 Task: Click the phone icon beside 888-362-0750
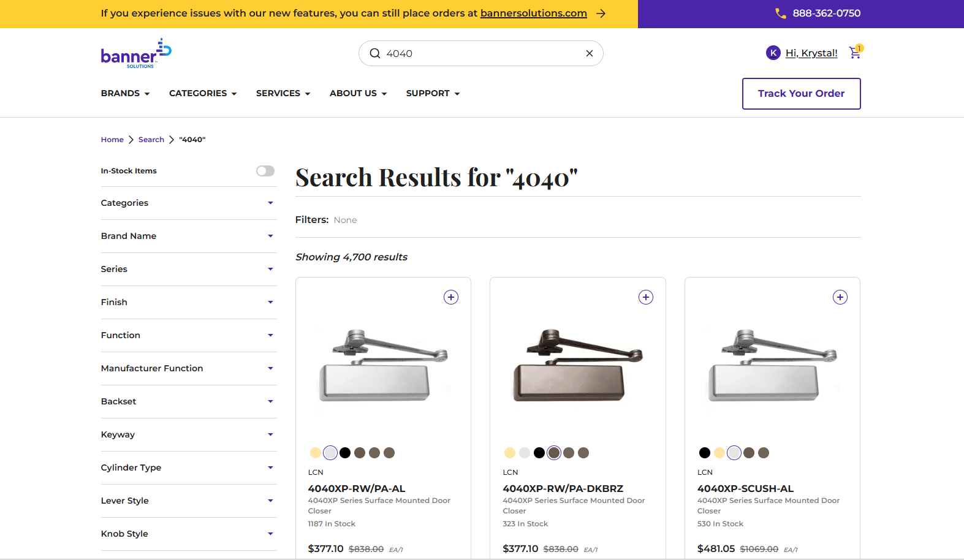tap(780, 13)
